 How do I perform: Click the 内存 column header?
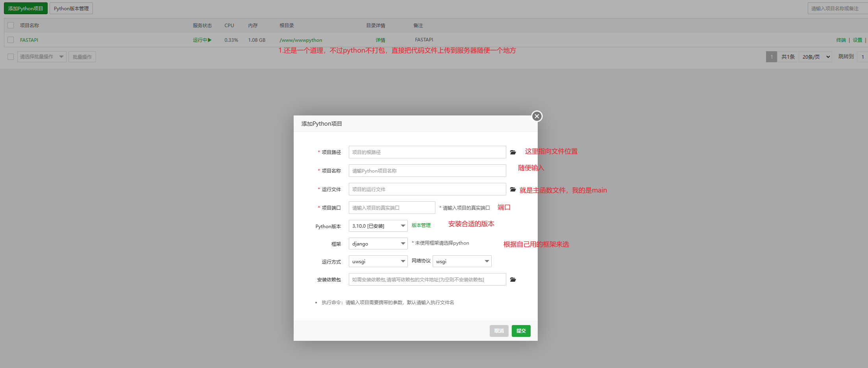[x=253, y=26]
